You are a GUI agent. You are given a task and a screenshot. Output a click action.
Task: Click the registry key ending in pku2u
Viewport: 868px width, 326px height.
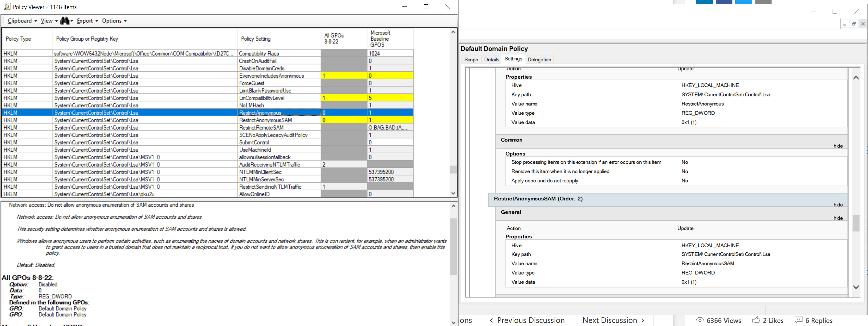(145, 194)
